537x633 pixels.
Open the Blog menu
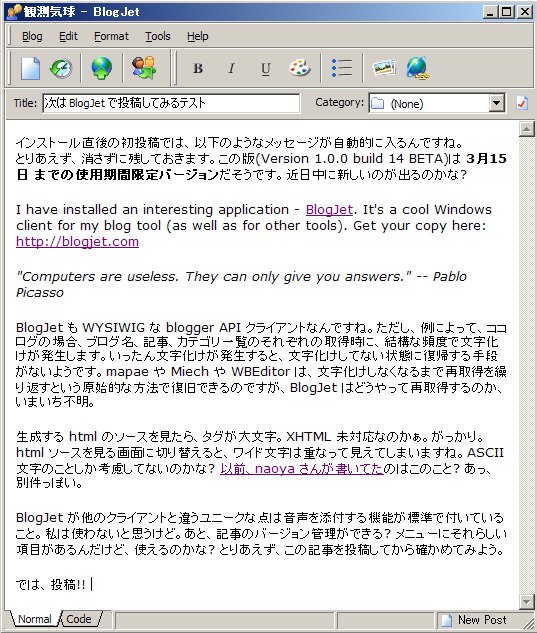pyautogui.click(x=32, y=36)
